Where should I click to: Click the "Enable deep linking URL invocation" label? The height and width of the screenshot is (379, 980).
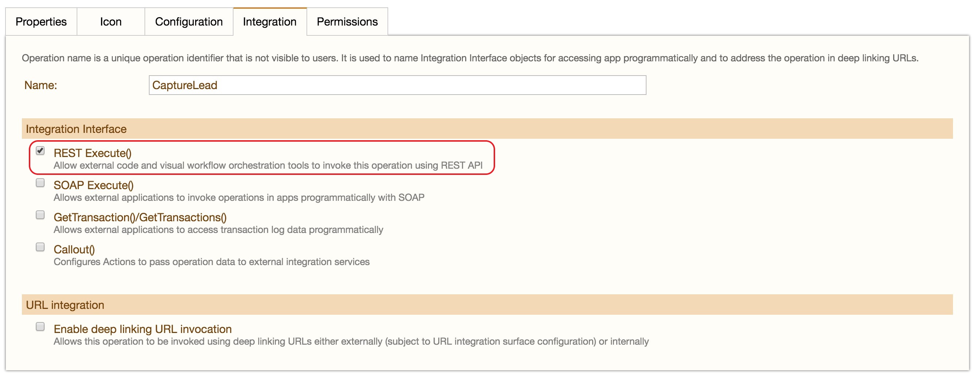(143, 329)
